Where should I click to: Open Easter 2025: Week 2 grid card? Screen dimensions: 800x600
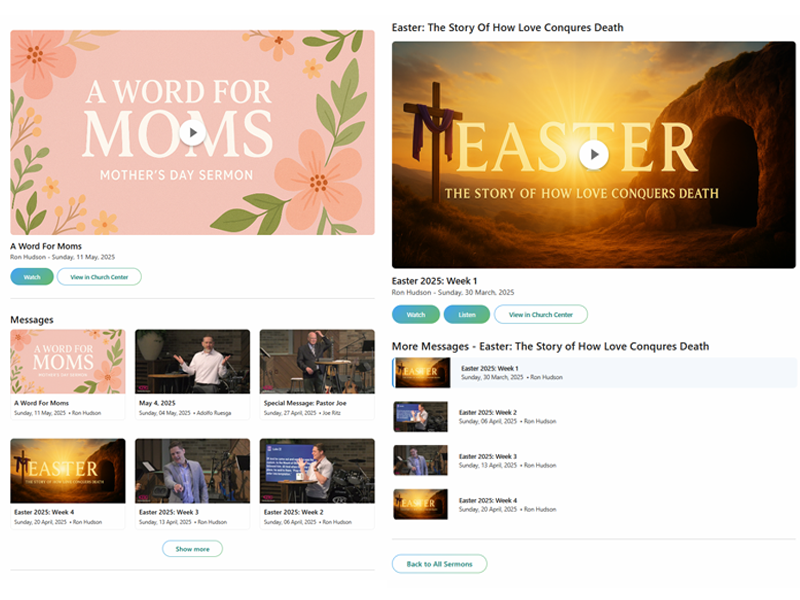point(317,484)
